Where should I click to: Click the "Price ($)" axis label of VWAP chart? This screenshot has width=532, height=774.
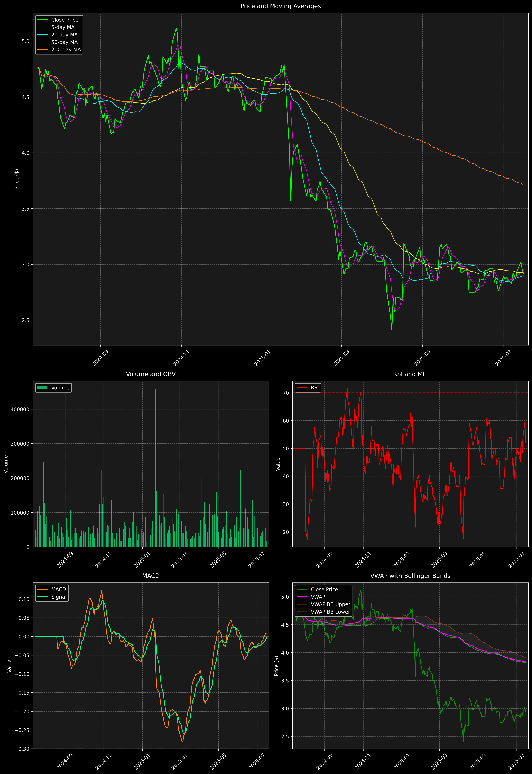276,666
